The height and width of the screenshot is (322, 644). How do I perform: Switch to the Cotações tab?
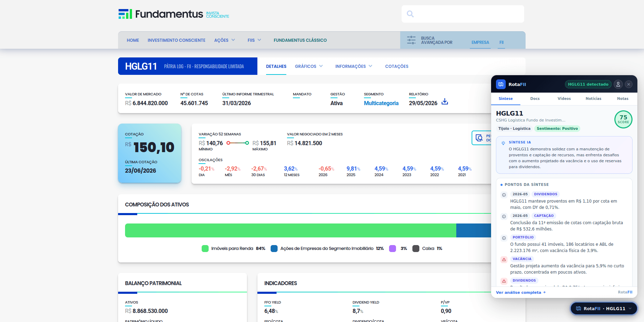tap(397, 66)
